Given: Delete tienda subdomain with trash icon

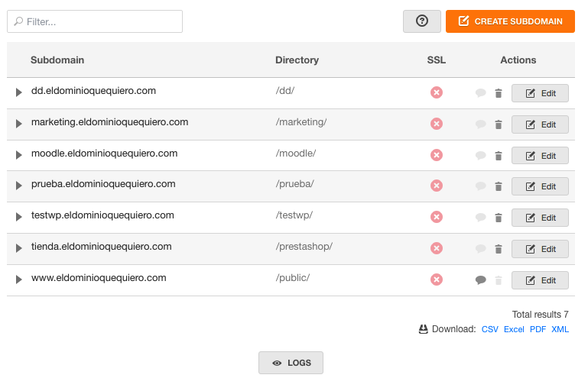Looking at the screenshot, I should point(499,249).
